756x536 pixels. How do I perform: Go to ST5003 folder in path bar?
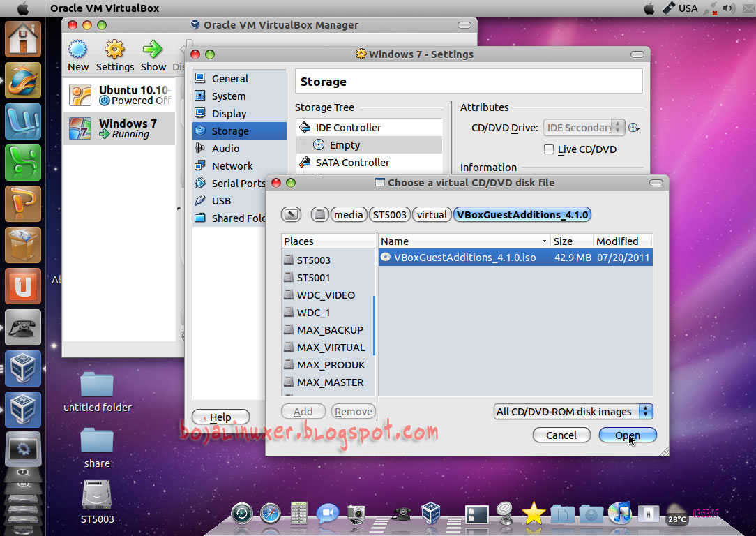390,215
